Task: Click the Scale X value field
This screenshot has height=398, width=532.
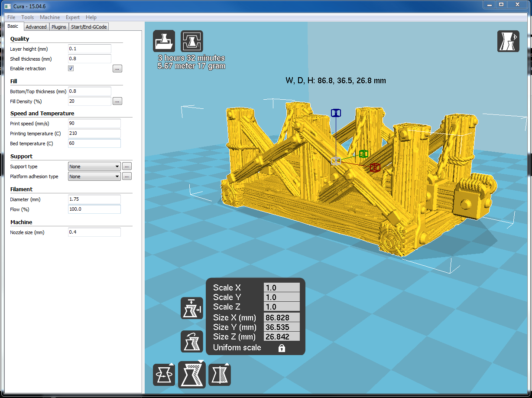Action: point(282,288)
